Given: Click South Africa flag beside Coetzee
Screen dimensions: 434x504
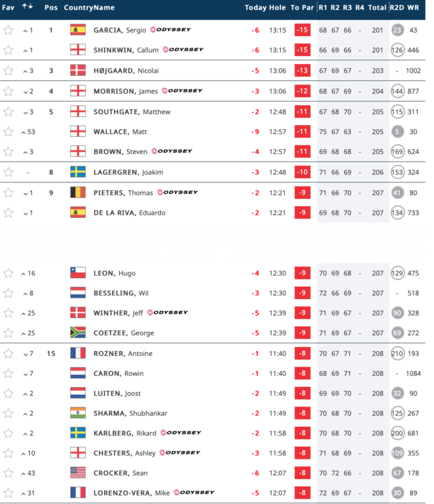Looking at the screenshot, I should click(x=78, y=333).
